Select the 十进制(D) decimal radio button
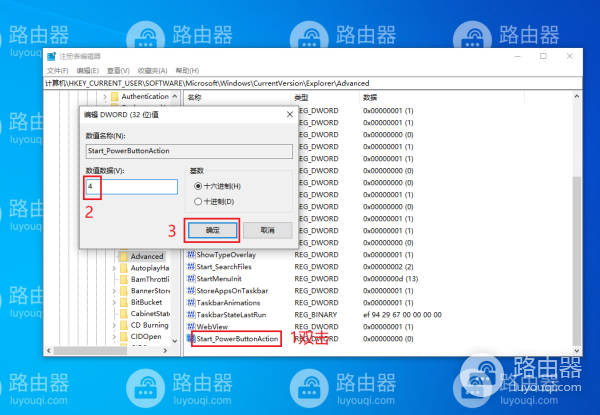The width and height of the screenshot is (600, 415). (198, 201)
